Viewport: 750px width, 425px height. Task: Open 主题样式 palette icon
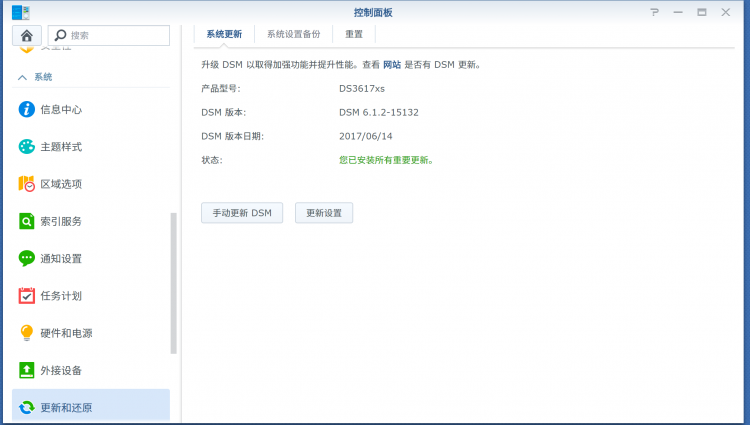click(27, 146)
